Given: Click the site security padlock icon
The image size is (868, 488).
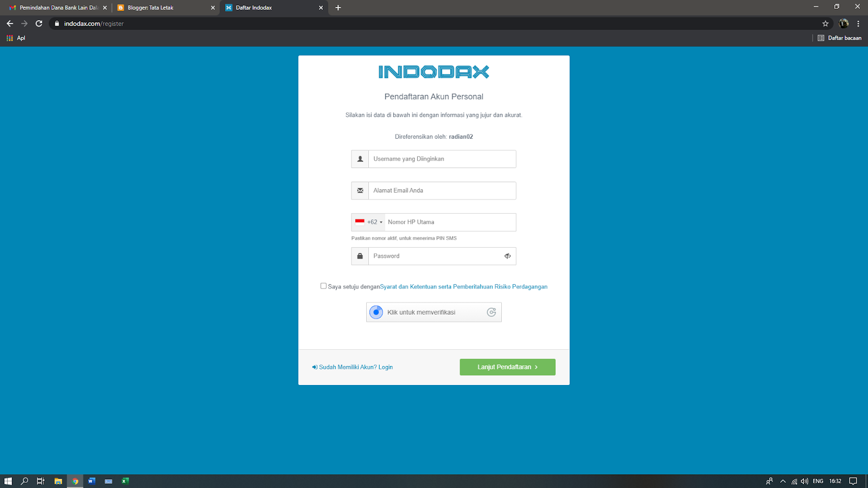Looking at the screenshot, I should 57,23.
